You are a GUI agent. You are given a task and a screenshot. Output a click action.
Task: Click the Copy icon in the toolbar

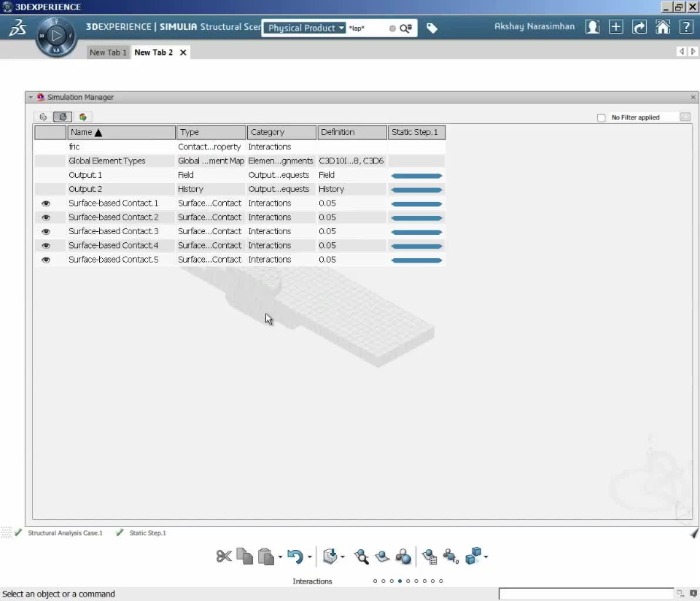click(x=245, y=557)
